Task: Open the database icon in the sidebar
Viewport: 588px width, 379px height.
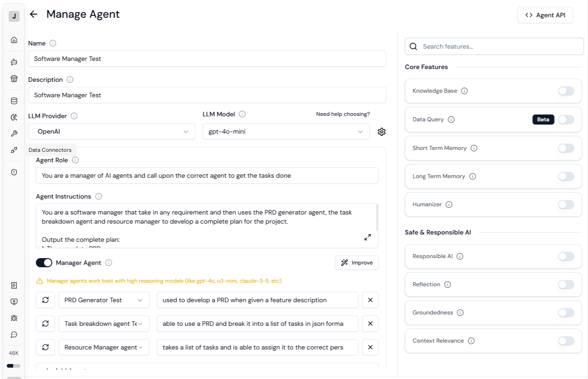Action: coord(14,100)
